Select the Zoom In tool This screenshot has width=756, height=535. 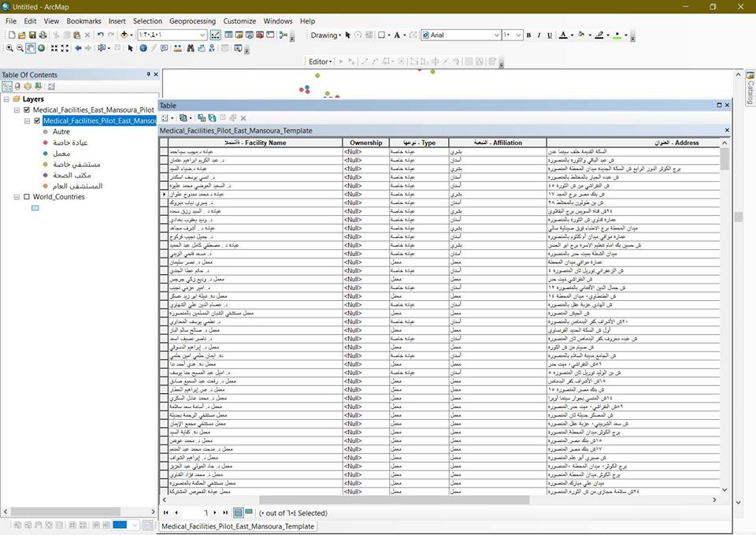pyautogui.click(x=9, y=48)
